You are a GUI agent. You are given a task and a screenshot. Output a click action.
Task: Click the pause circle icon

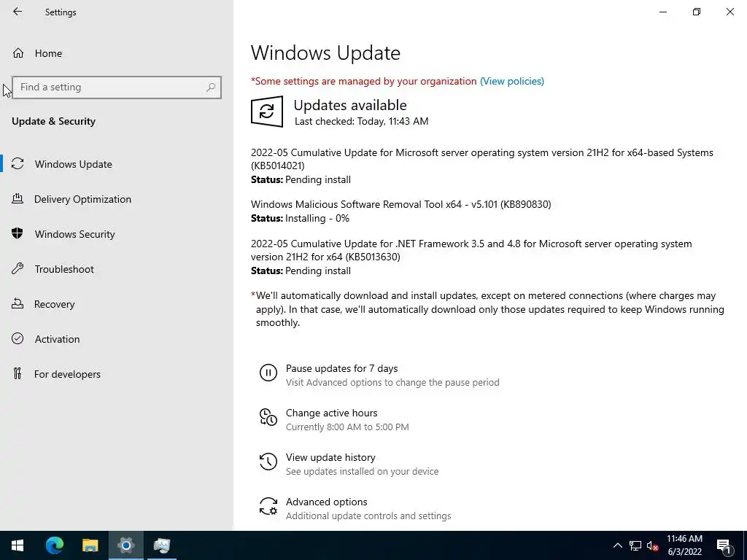[x=268, y=373]
